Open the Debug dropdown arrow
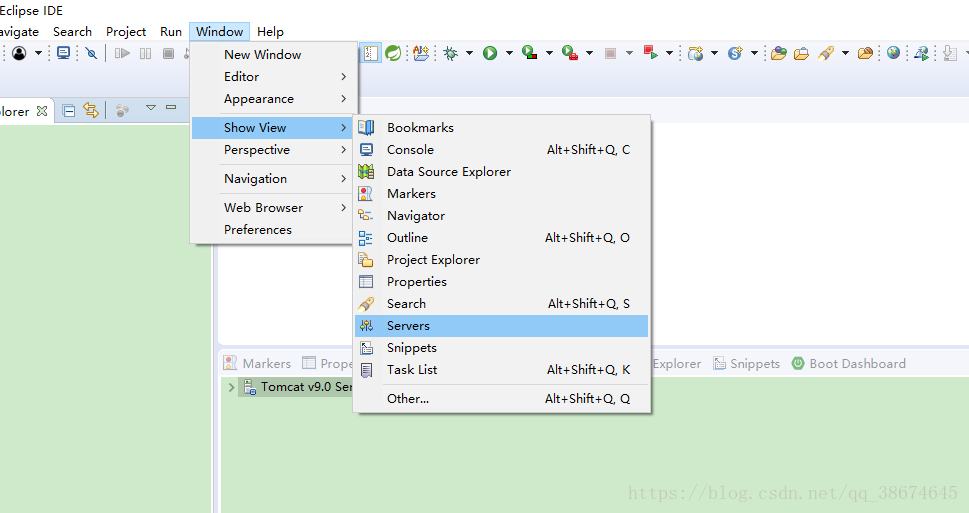969x513 pixels. (469, 53)
